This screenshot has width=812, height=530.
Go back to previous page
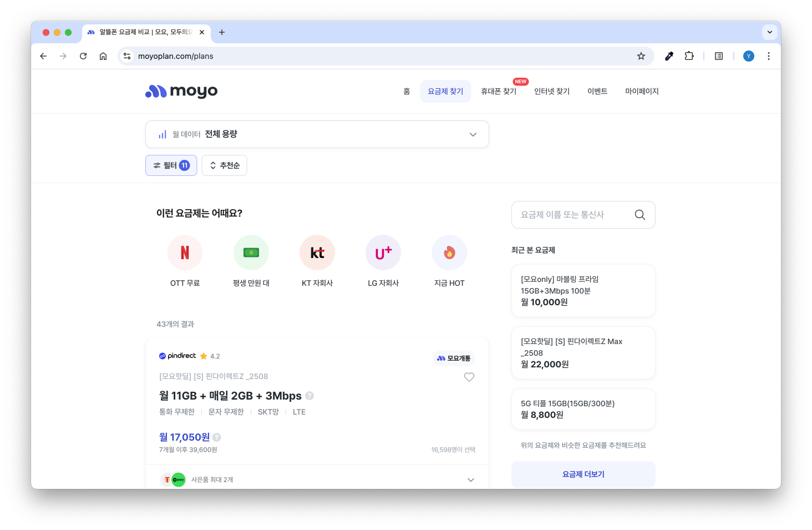[x=43, y=56]
